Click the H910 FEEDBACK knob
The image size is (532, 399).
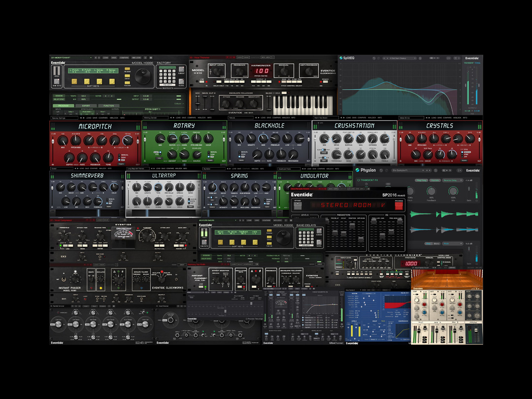pyautogui.click(x=239, y=71)
